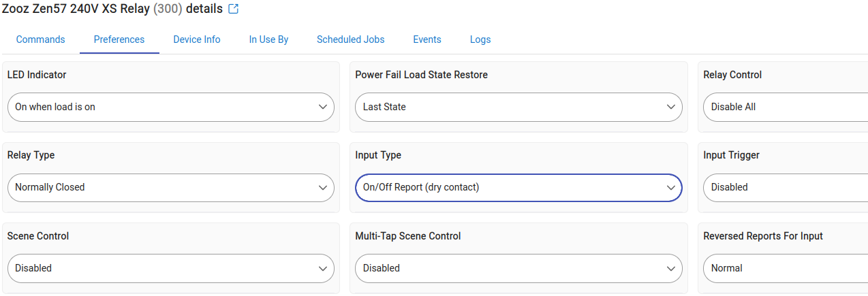Click the LED Indicator dropdown chevron

coord(323,107)
